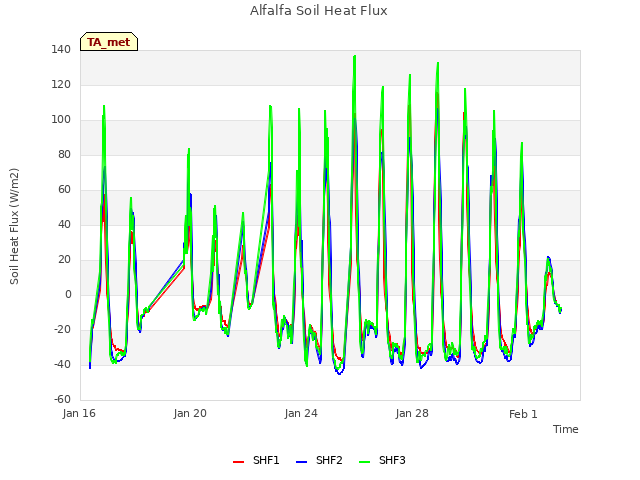Click the Jan 28 x-axis label
Viewport: 640px width, 480px height.
pos(412,413)
